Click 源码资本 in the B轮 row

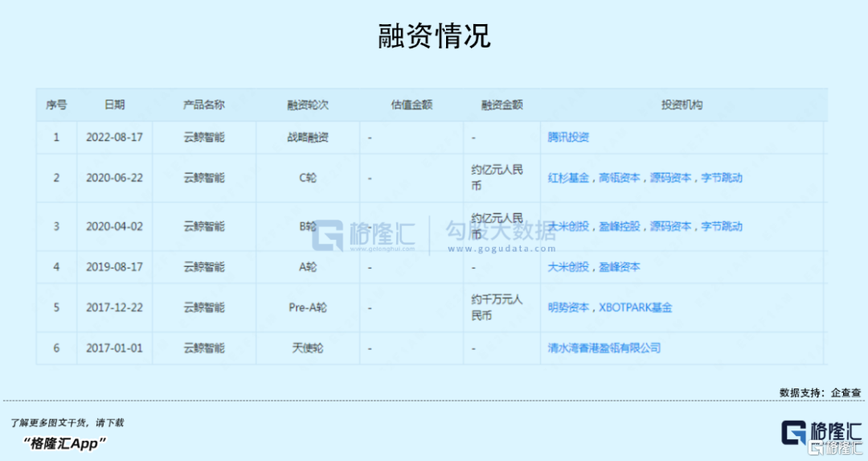670,227
